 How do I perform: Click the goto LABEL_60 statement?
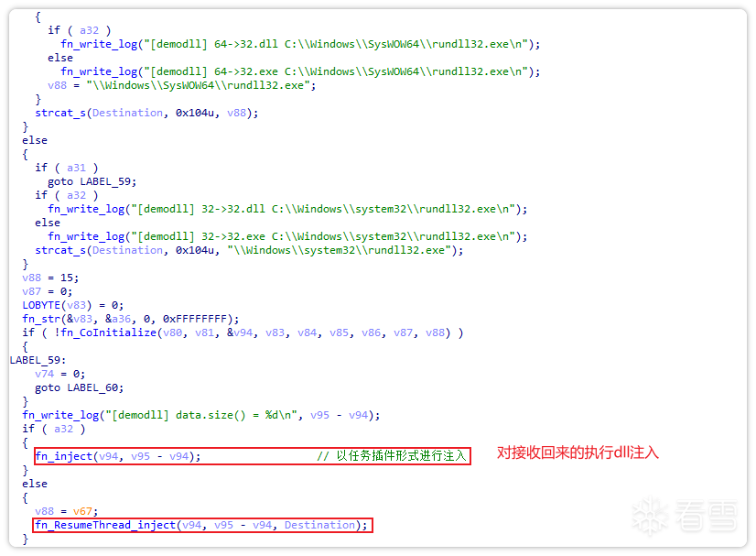(x=79, y=388)
